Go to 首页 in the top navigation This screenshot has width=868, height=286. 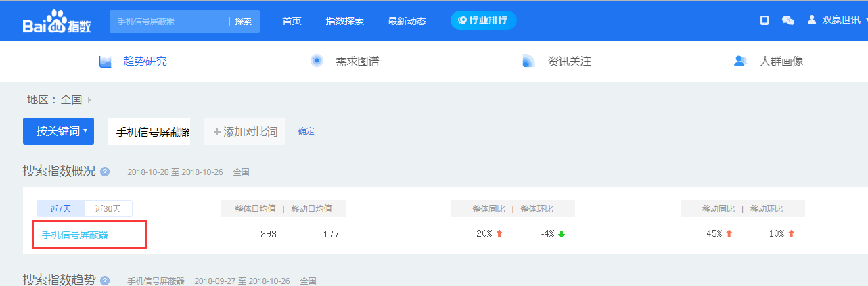click(292, 21)
